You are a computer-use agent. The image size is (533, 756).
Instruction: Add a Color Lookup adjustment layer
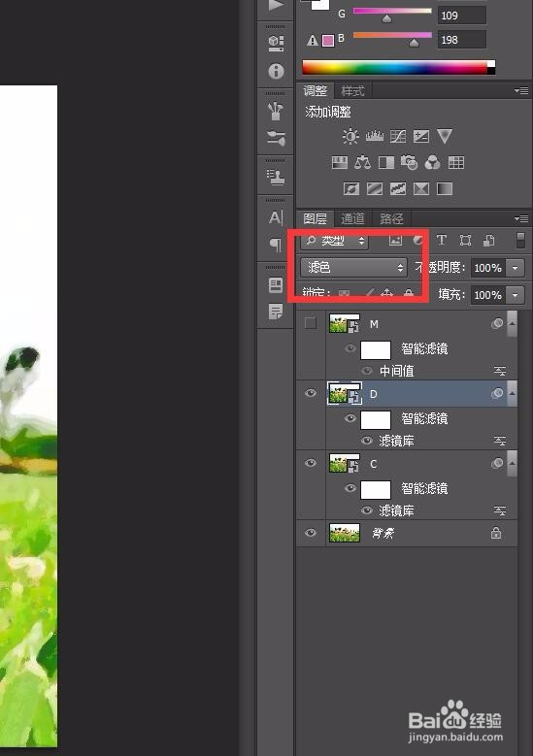click(456, 162)
